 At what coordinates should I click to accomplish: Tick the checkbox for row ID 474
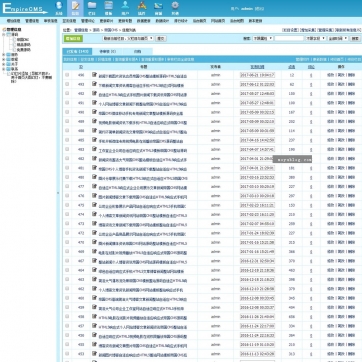coord(67,214)
